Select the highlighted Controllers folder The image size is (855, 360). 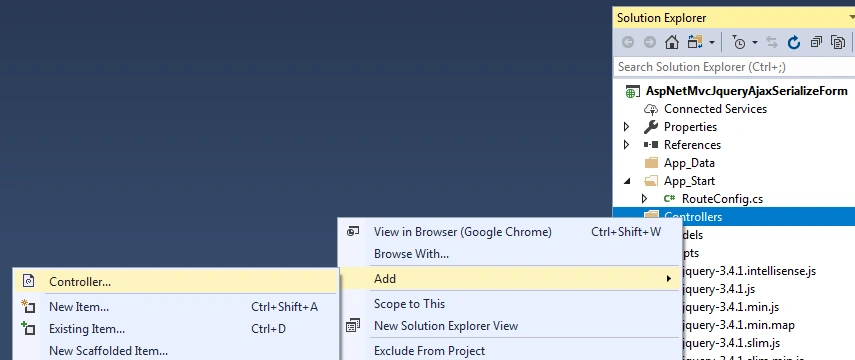point(734,217)
